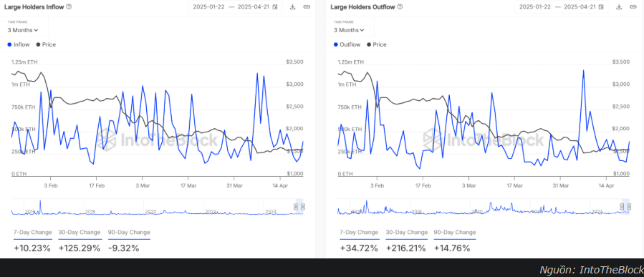644x277 pixels.
Task: Click the Outflow range navigator left handle
Action: (622, 206)
